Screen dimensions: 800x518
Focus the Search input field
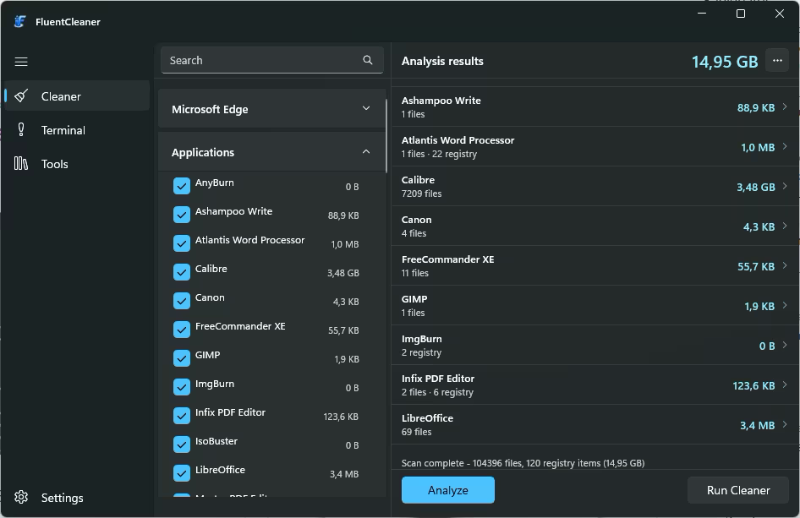(x=272, y=60)
